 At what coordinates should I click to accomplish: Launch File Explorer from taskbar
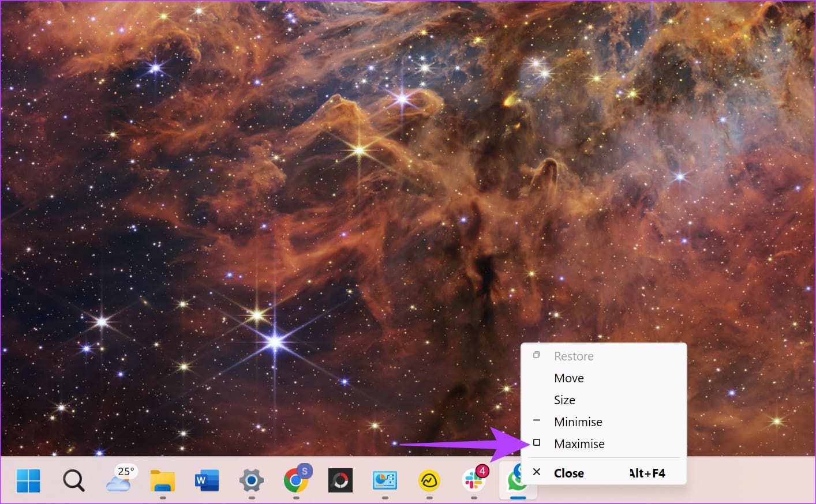pos(163,480)
